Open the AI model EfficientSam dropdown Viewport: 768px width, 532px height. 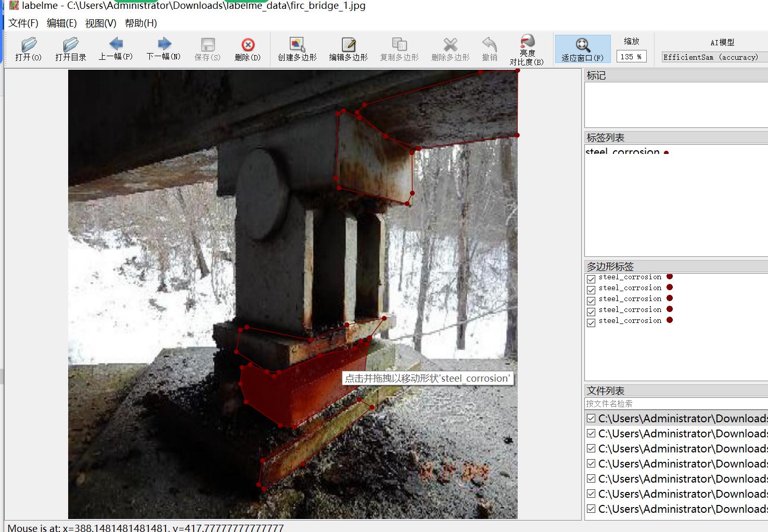714,57
